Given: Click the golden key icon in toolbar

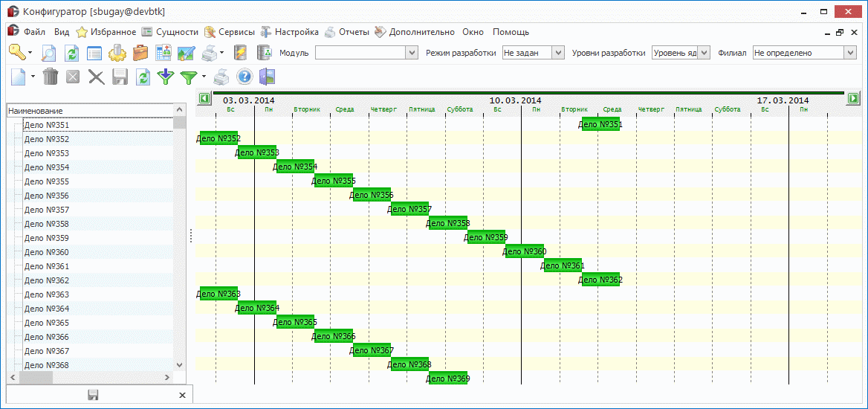Looking at the screenshot, I should [x=17, y=53].
